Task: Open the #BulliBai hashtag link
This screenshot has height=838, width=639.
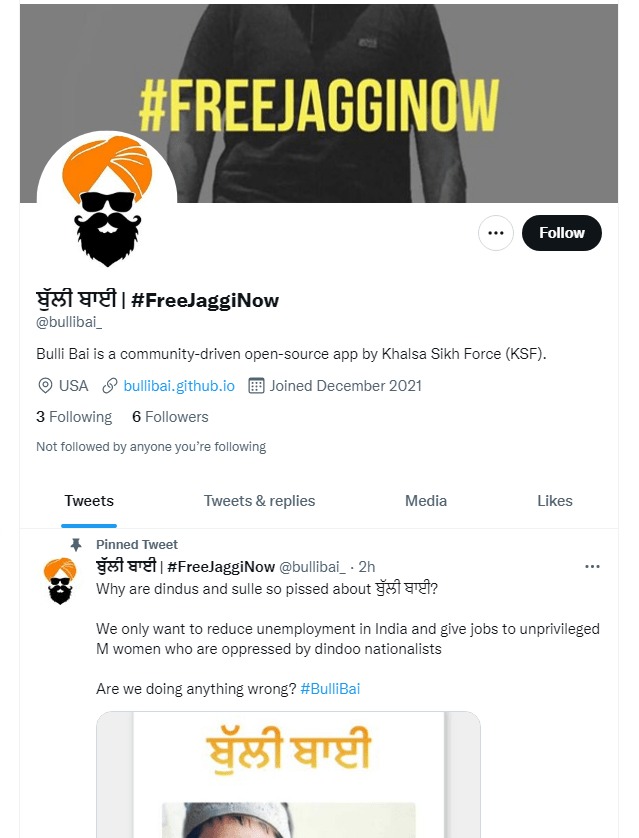Action: [x=330, y=689]
